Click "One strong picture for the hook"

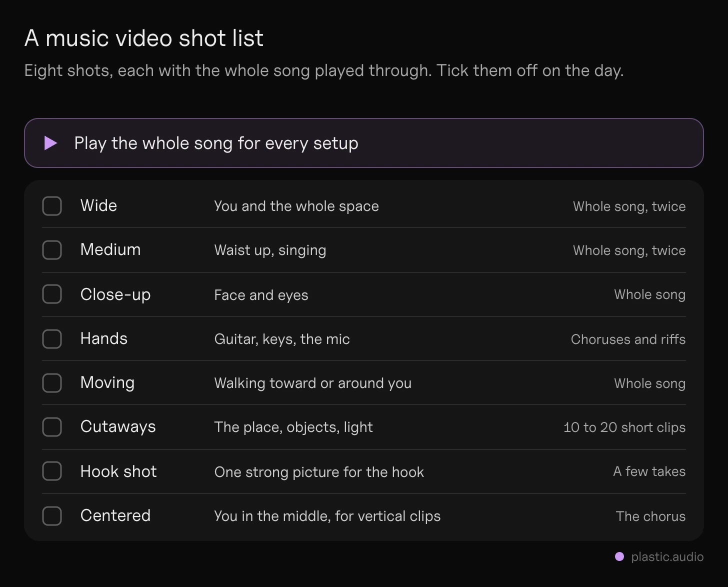(319, 472)
